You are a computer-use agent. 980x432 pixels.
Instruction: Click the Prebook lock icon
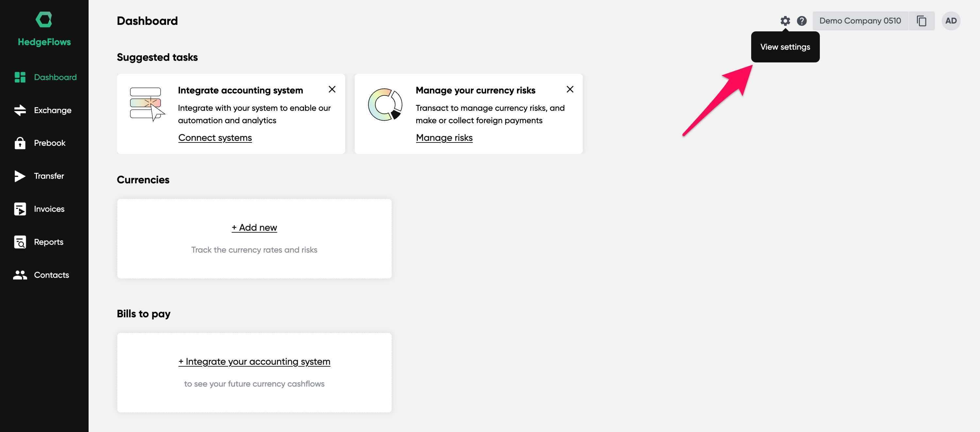coord(20,143)
